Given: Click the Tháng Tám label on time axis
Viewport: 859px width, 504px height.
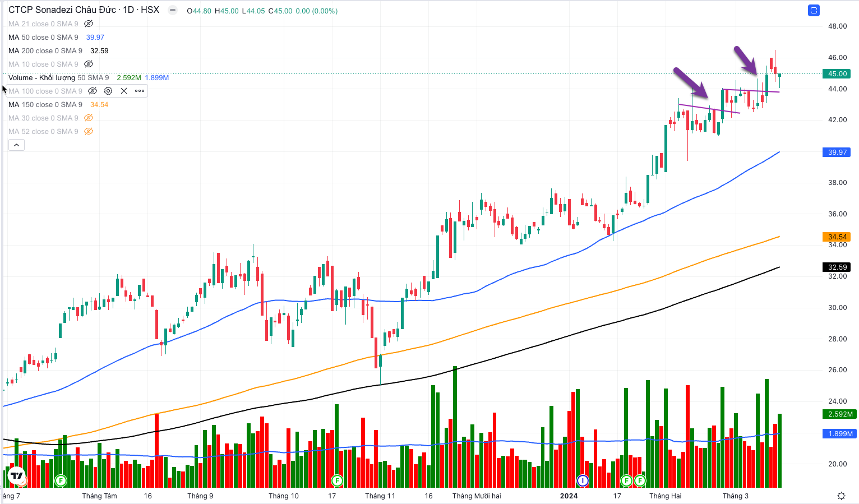Looking at the screenshot, I should click(99, 496).
